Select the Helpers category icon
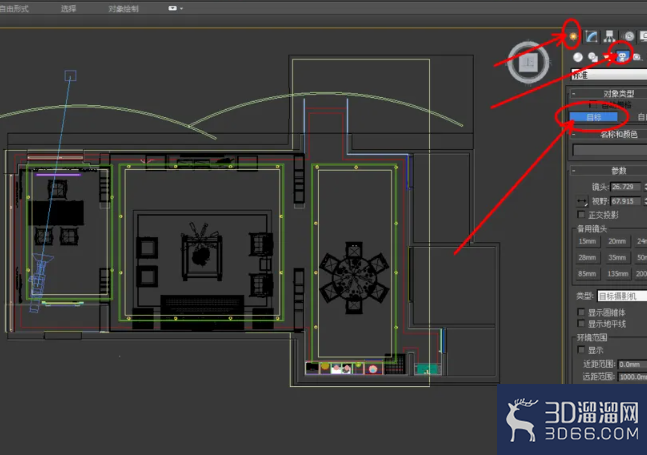 638,57
